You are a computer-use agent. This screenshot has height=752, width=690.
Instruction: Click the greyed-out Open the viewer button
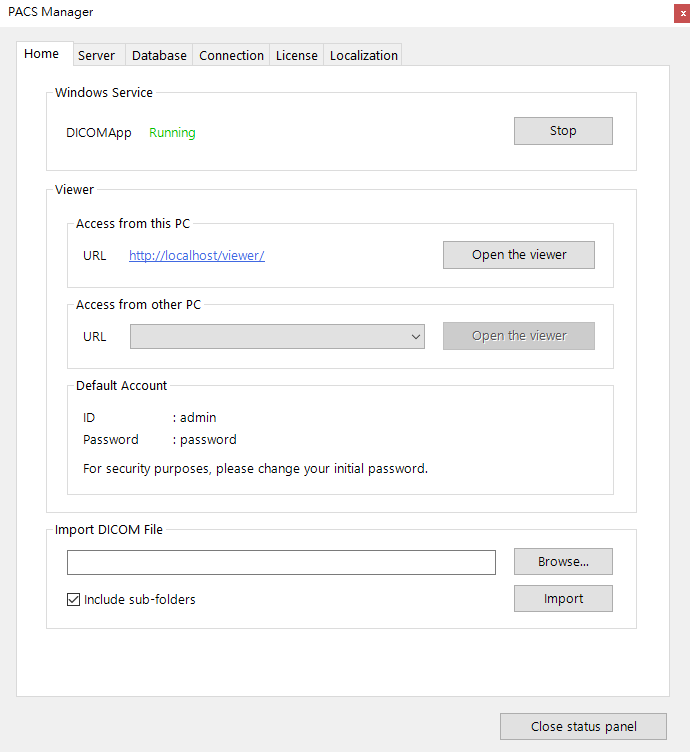pos(519,336)
